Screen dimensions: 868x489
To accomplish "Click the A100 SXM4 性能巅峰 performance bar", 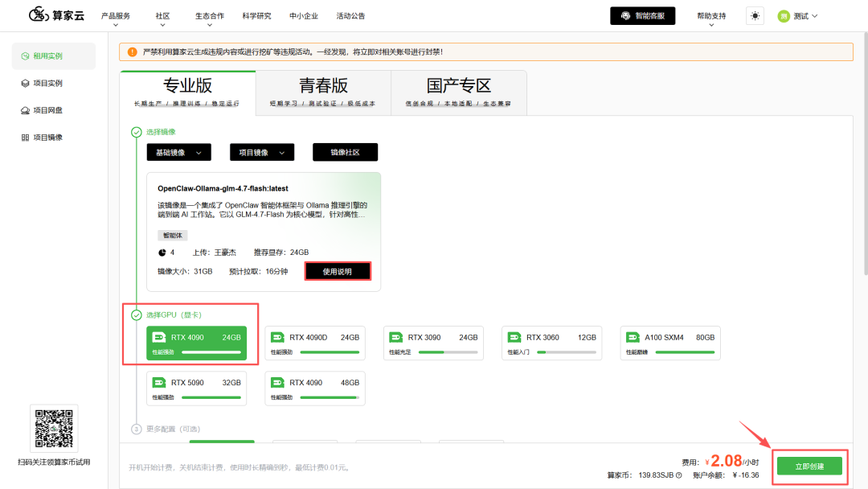I will (x=685, y=352).
